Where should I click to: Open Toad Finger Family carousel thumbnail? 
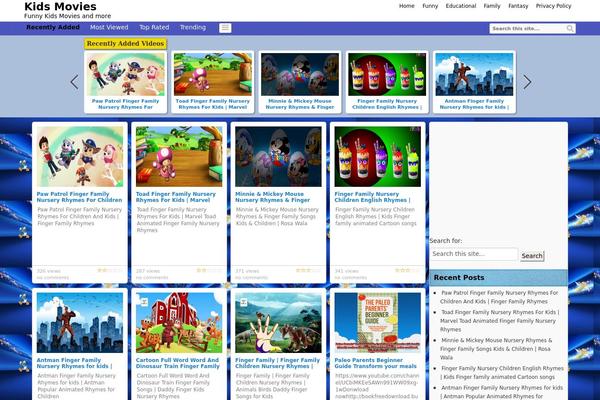pyautogui.click(x=213, y=74)
